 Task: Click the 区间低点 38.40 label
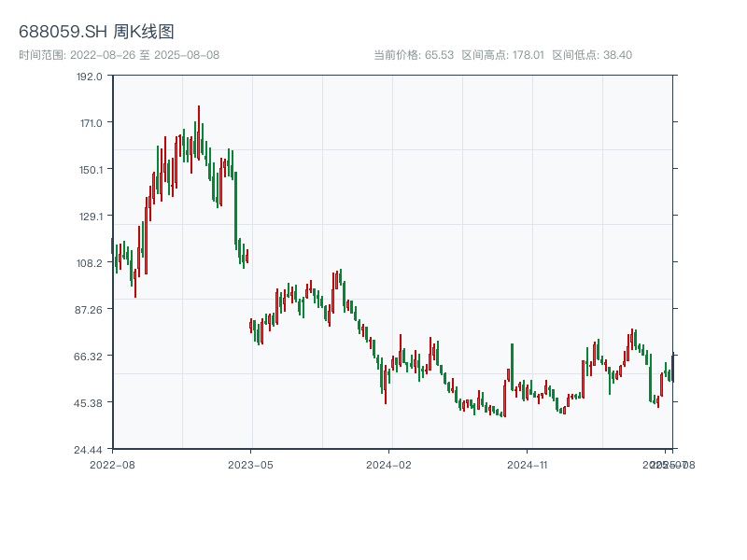click(x=592, y=55)
